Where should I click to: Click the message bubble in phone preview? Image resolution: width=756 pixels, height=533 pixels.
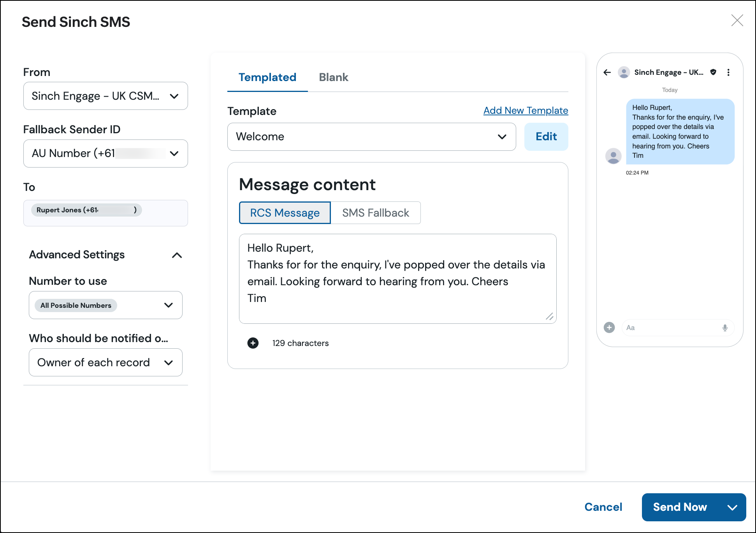pos(680,132)
